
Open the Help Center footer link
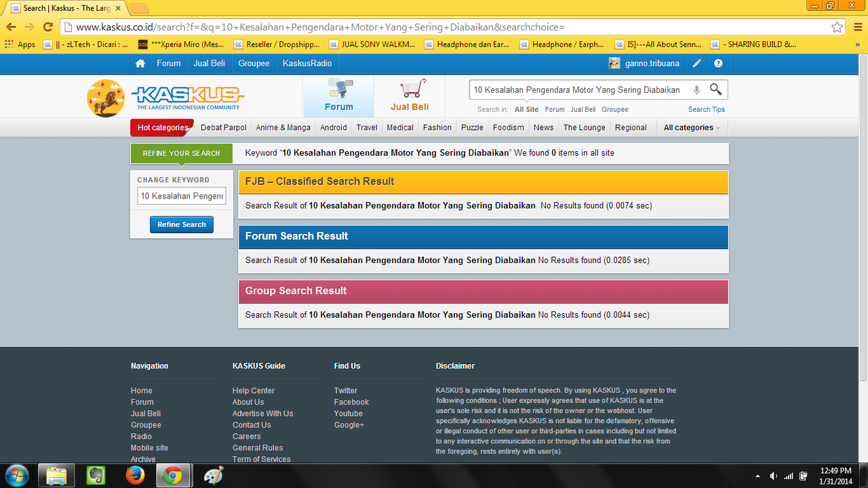[x=254, y=390]
